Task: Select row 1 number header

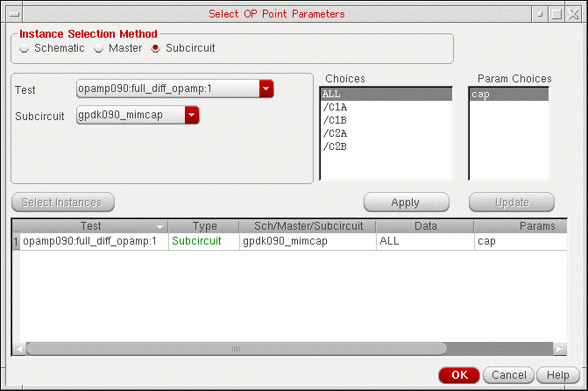Action: (x=16, y=241)
